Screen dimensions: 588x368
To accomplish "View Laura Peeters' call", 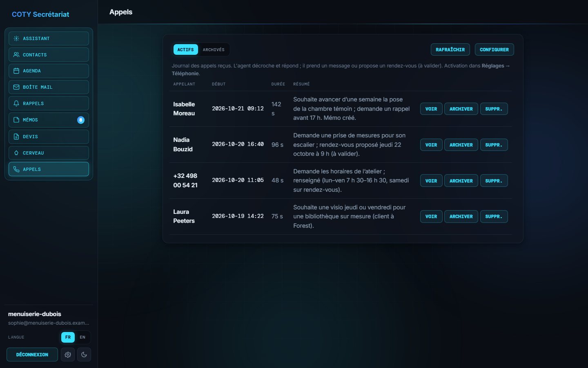I will point(431,216).
